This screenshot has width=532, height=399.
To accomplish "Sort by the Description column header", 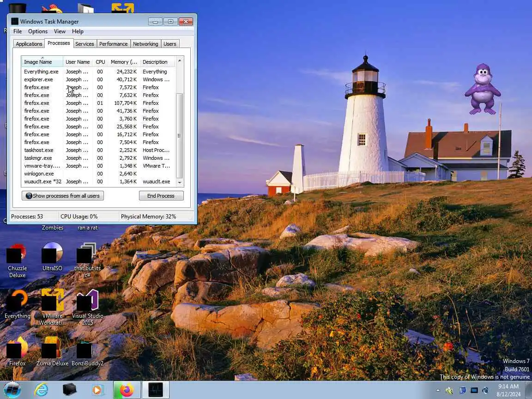I will 157,62.
